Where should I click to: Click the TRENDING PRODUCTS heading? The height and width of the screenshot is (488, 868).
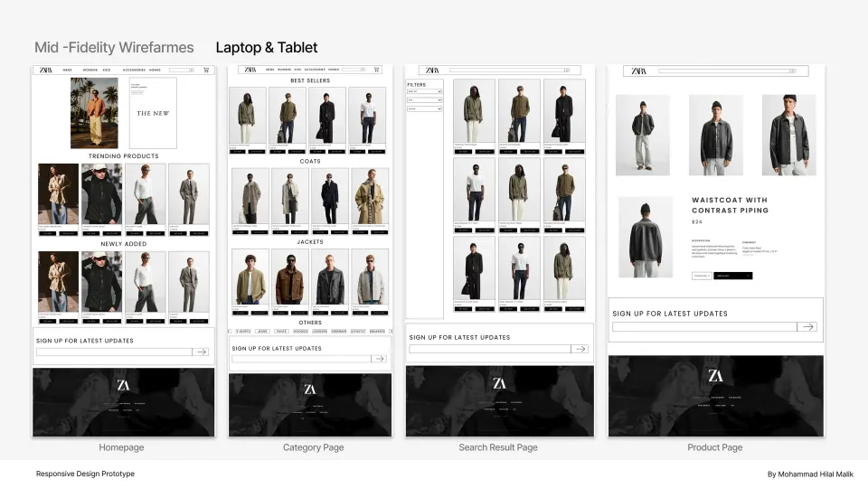124,156
